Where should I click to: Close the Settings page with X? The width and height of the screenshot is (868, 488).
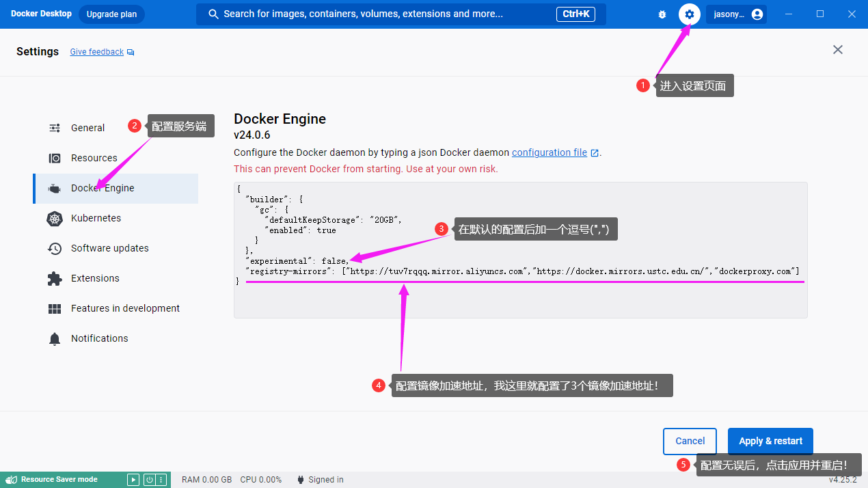click(838, 50)
